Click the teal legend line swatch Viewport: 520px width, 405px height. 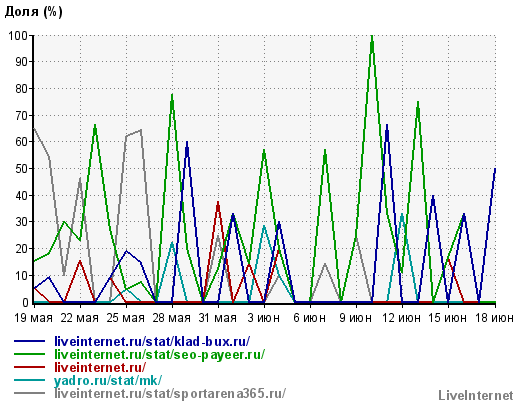tap(29, 380)
